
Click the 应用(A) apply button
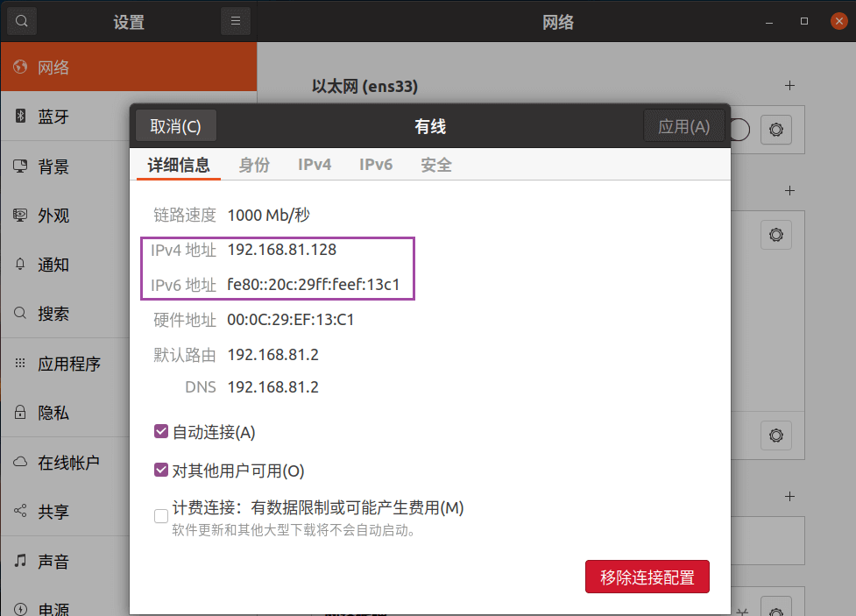pyautogui.click(x=683, y=126)
